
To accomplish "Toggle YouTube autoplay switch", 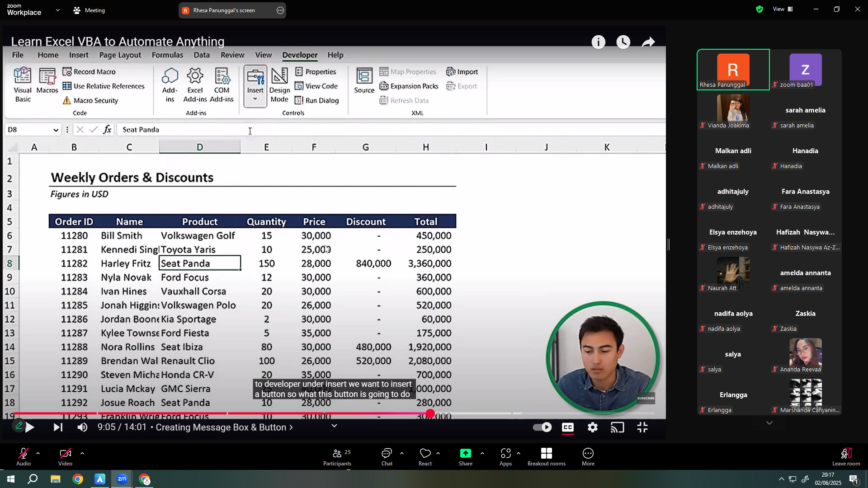I will 542,427.
